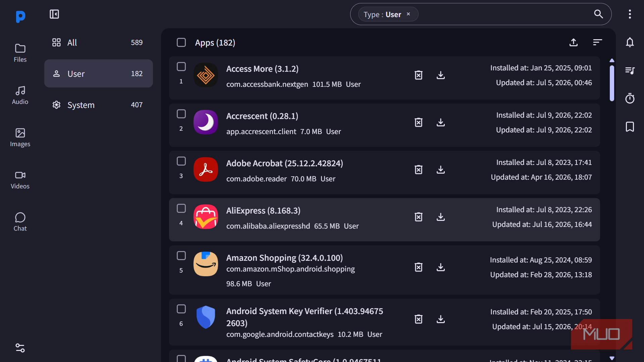Screen dimensions: 644x362
Task: Open the three-dot more options menu
Action: click(x=630, y=14)
